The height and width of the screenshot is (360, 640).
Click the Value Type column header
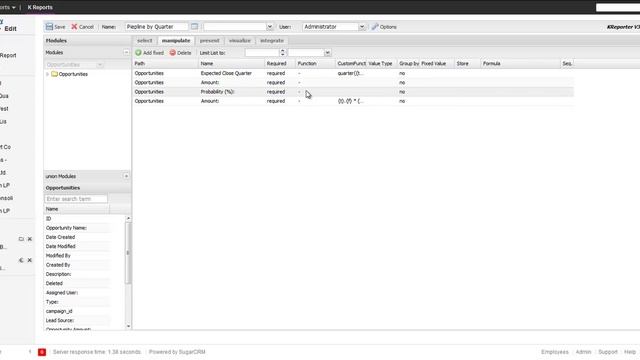(381, 64)
